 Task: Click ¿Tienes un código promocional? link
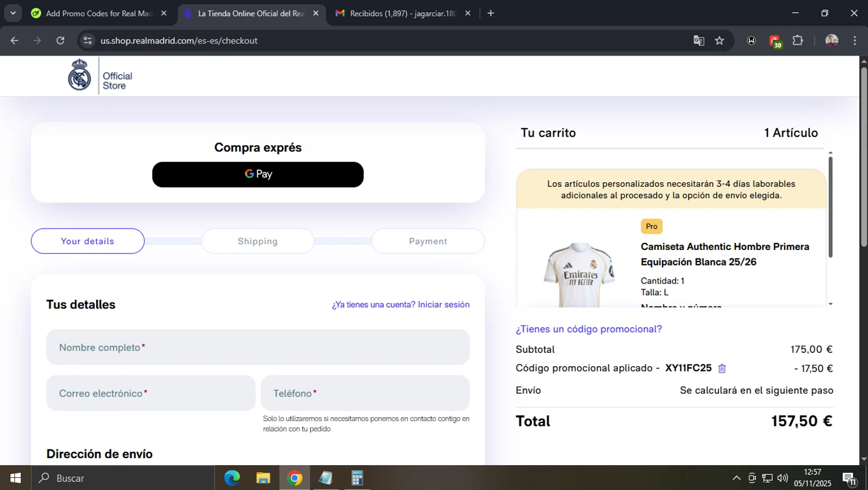click(589, 329)
